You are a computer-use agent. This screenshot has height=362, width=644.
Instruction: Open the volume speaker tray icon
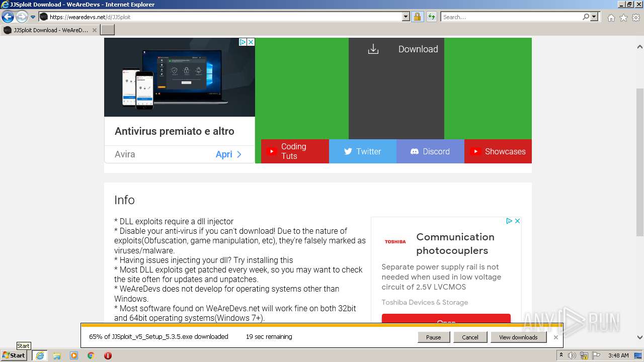pos(572,355)
